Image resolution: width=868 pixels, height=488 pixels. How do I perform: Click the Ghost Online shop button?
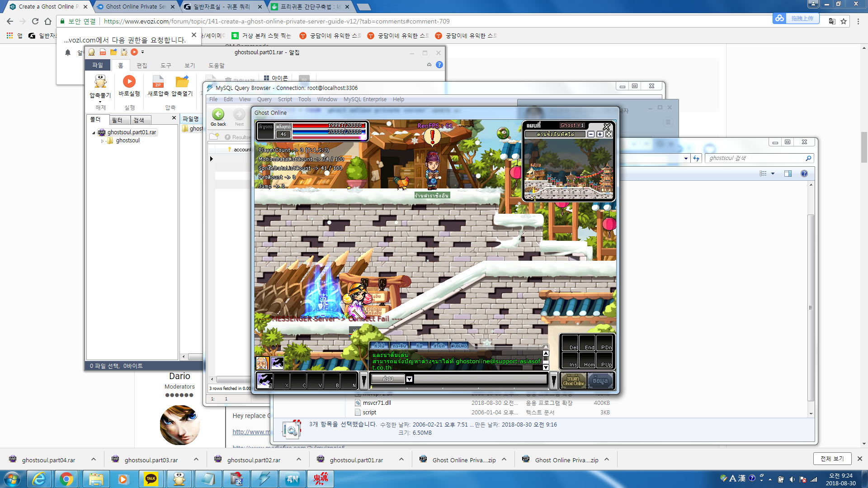pos(573,380)
